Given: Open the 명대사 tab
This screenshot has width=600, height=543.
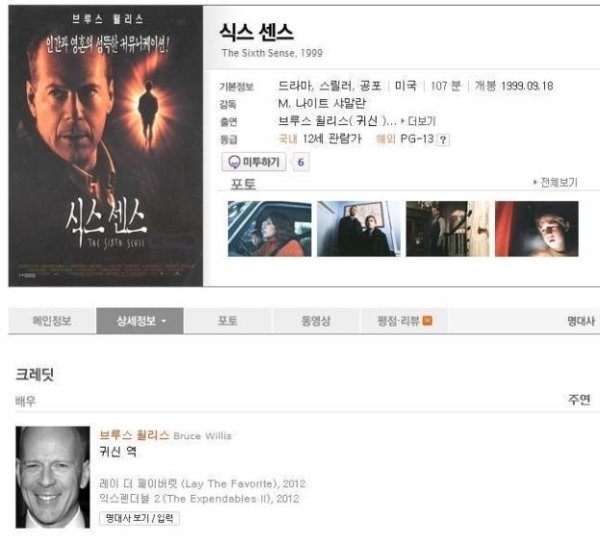Looking at the screenshot, I should pyautogui.click(x=581, y=321).
